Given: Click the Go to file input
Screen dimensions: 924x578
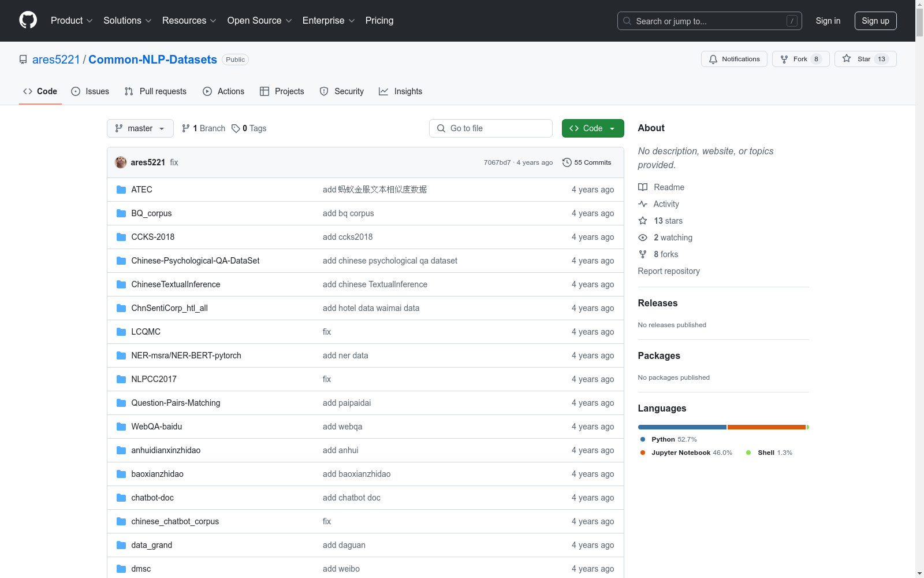Looking at the screenshot, I should pyautogui.click(x=491, y=128).
